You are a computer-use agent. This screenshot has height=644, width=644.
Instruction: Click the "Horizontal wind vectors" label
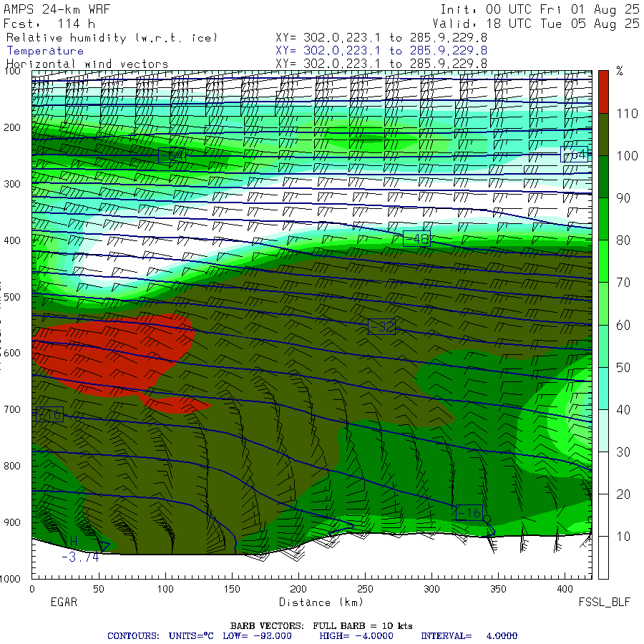pyautogui.click(x=87, y=64)
